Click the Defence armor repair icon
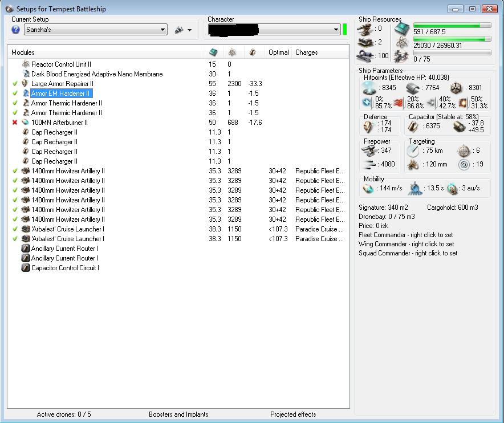 [x=368, y=127]
